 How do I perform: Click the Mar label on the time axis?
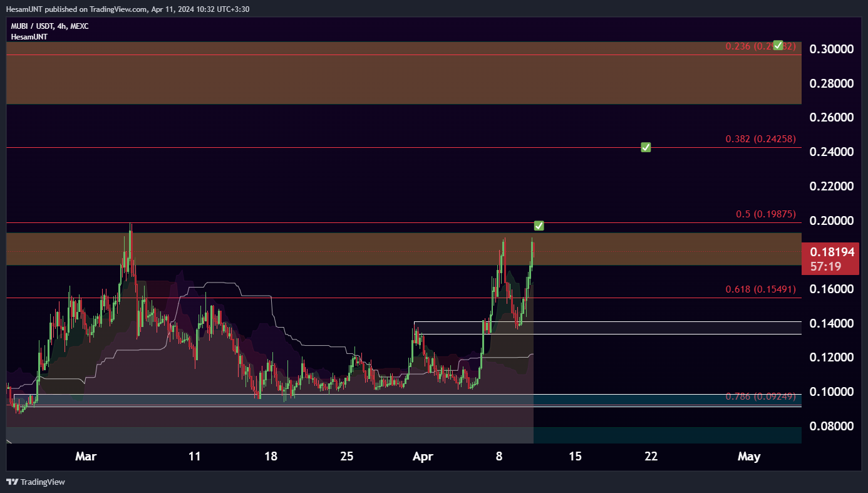pos(86,457)
